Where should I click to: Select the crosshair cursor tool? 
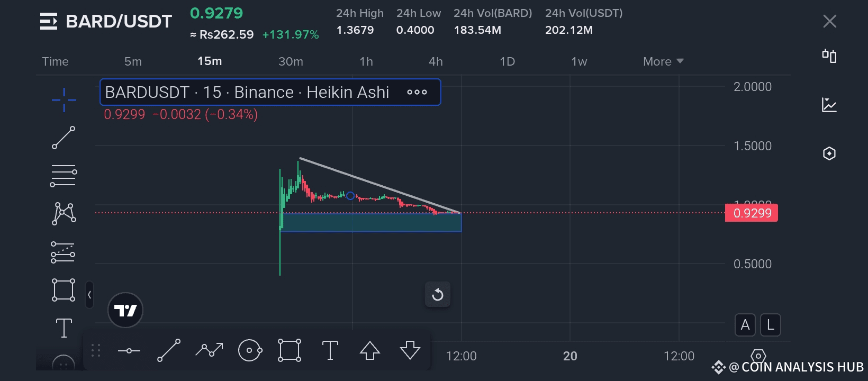click(x=64, y=100)
